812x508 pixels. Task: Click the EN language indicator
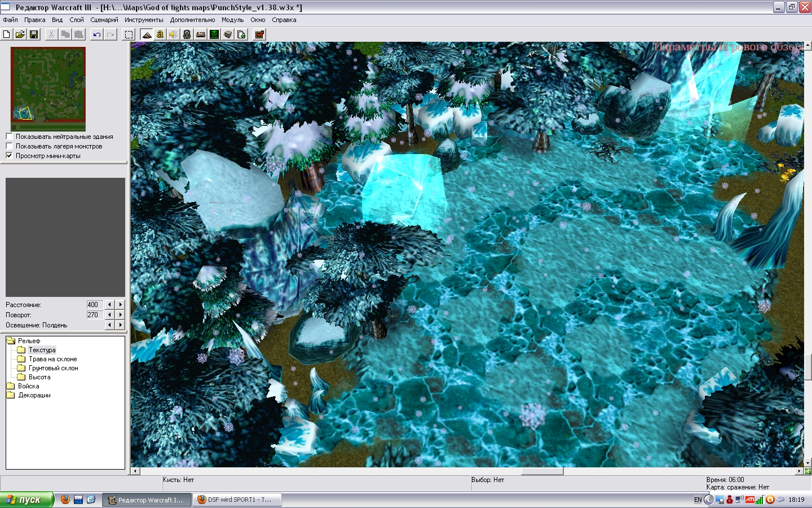point(698,500)
